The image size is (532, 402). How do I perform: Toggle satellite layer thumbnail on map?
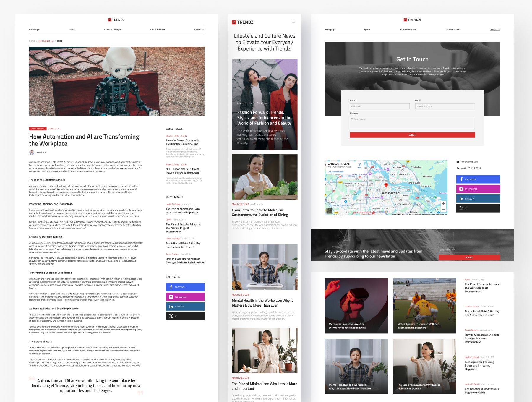tap(329, 211)
